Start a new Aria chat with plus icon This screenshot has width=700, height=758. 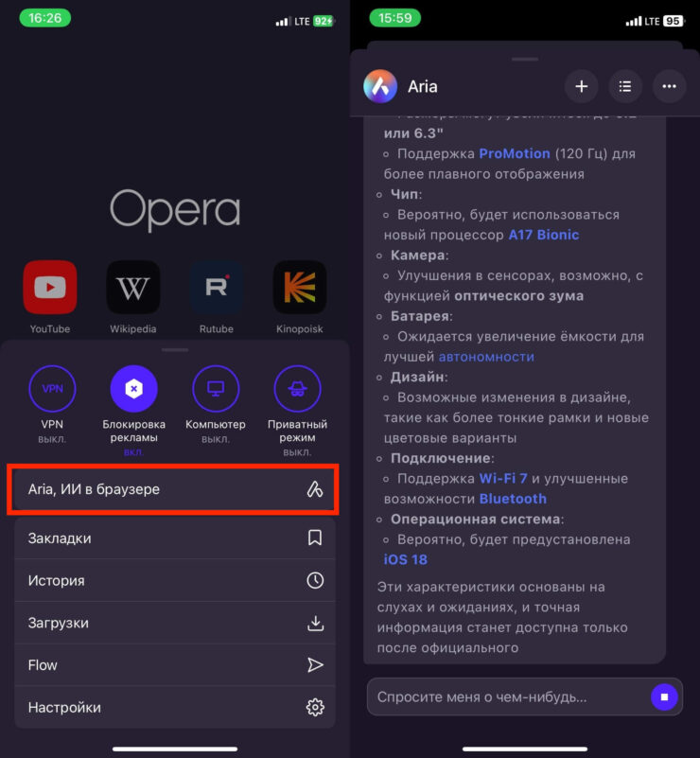tap(581, 86)
